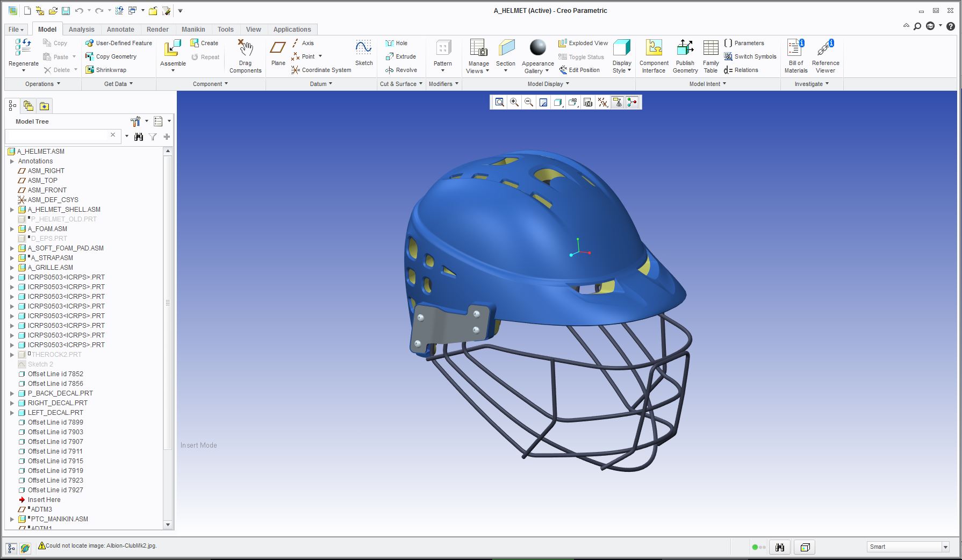Screen dimensions: 962x560
Task: Launch the Reference Viewer
Action: [825, 49]
